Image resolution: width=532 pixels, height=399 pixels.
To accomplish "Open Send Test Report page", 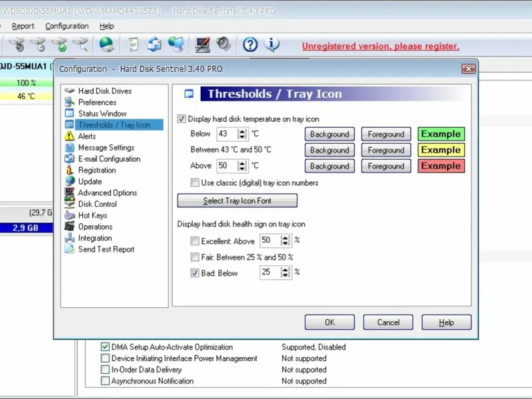I will pos(106,249).
